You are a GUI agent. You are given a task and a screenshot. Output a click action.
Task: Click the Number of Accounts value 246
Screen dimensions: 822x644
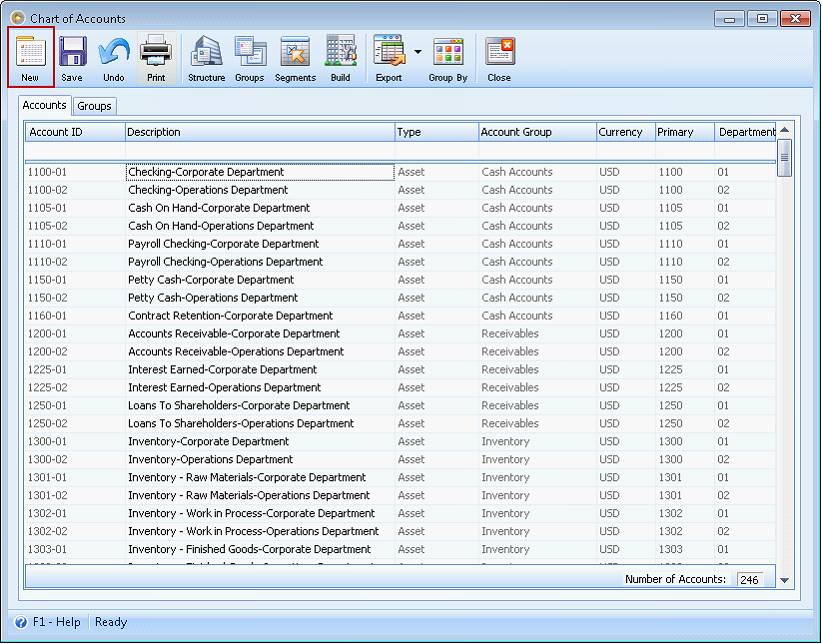[750, 579]
